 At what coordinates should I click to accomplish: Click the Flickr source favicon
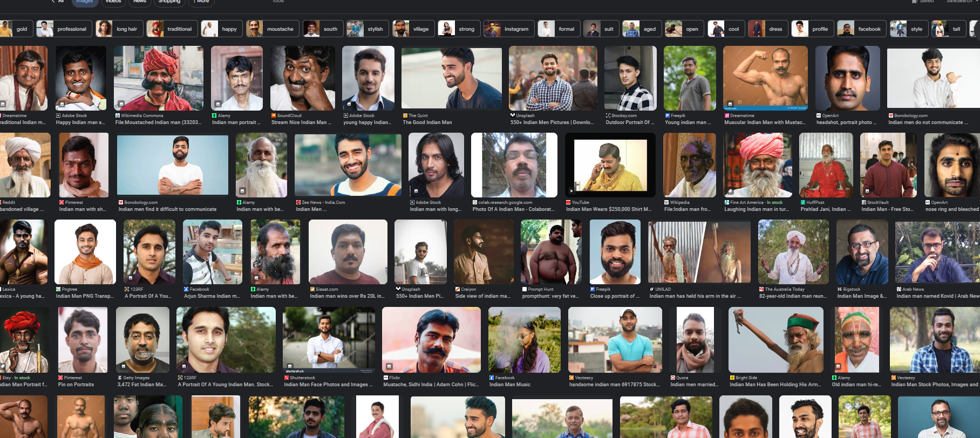[x=386, y=378]
